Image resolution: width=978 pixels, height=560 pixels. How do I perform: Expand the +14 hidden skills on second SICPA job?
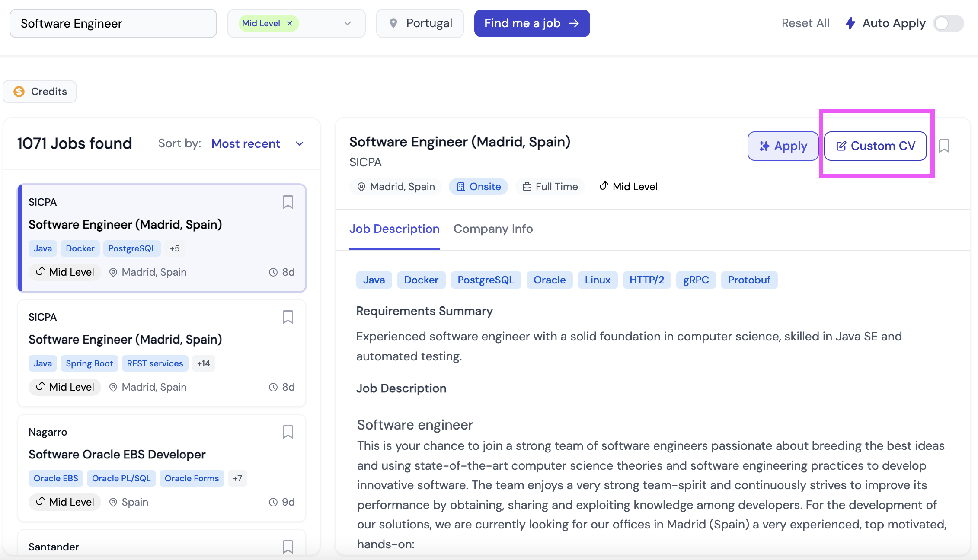click(203, 363)
